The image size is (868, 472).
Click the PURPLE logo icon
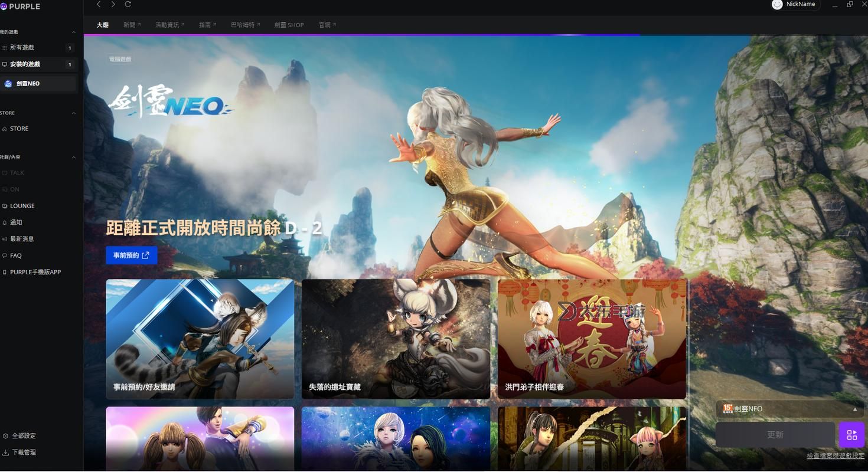click(x=4, y=6)
